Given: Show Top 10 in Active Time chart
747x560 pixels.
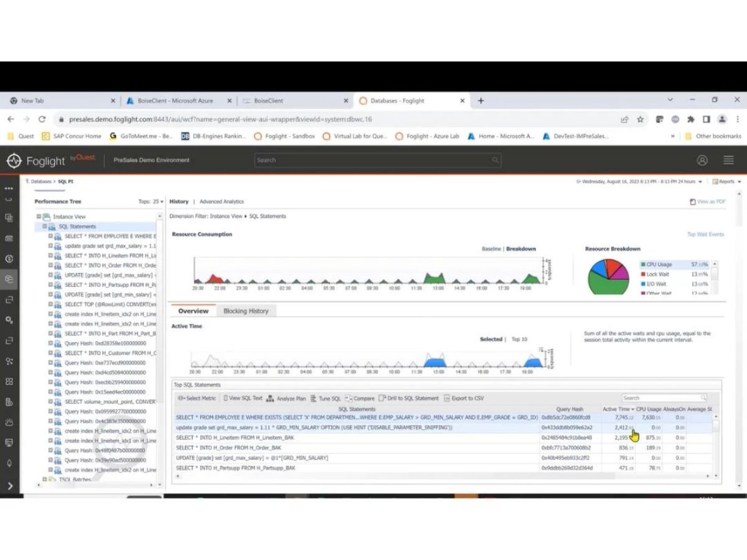Looking at the screenshot, I should pos(519,339).
